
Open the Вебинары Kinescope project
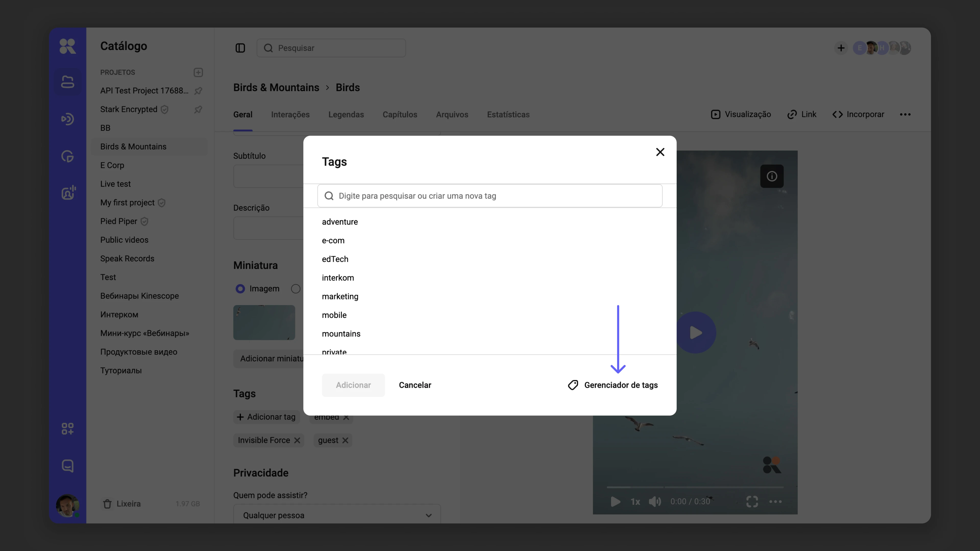click(140, 295)
